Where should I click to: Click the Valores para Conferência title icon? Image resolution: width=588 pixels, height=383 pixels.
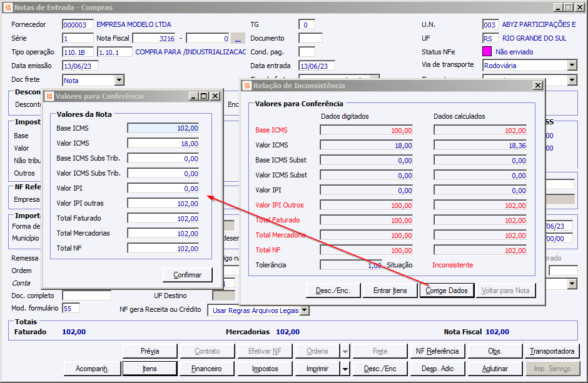49,97
